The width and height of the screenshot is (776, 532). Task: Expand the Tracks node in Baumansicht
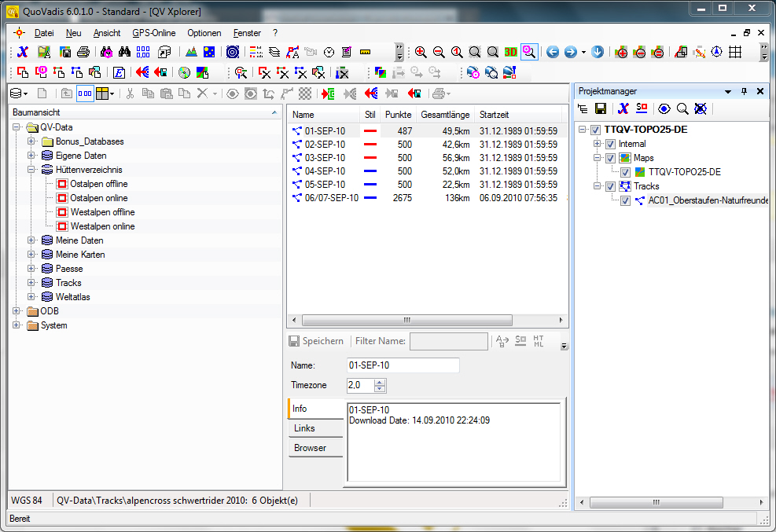click(31, 283)
